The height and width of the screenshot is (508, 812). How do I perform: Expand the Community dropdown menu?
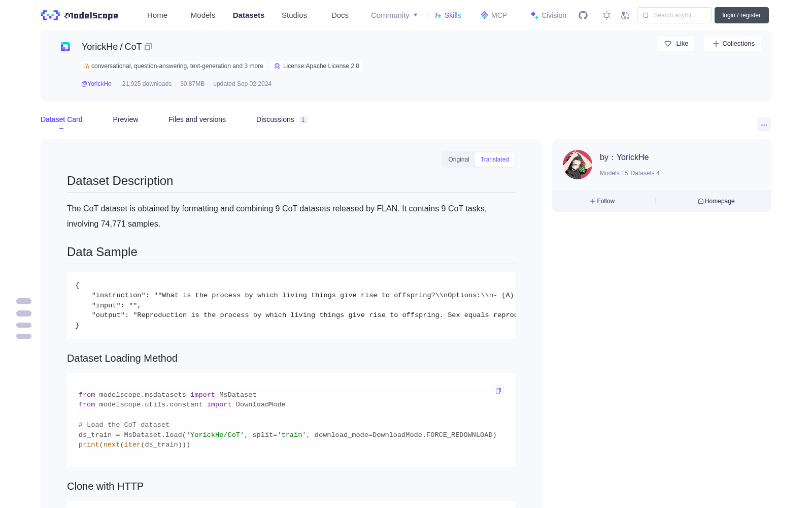coord(394,15)
